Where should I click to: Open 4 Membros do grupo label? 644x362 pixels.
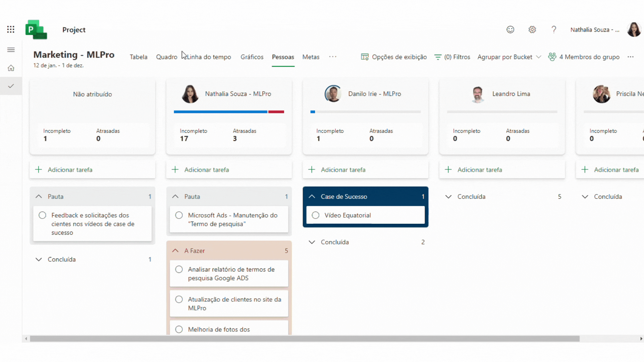[589, 57]
